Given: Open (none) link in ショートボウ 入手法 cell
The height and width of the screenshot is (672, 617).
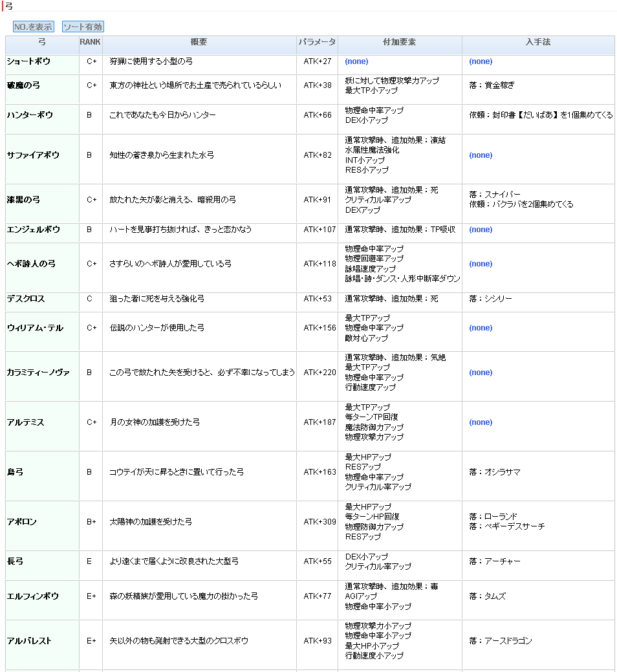Looking at the screenshot, I should [x=481, y=61].
